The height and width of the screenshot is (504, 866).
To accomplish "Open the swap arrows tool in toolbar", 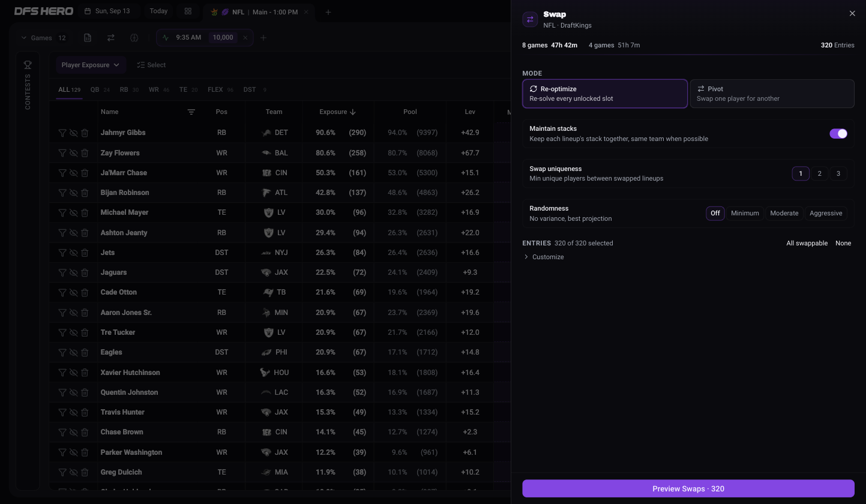I will (x=111, y=38).
